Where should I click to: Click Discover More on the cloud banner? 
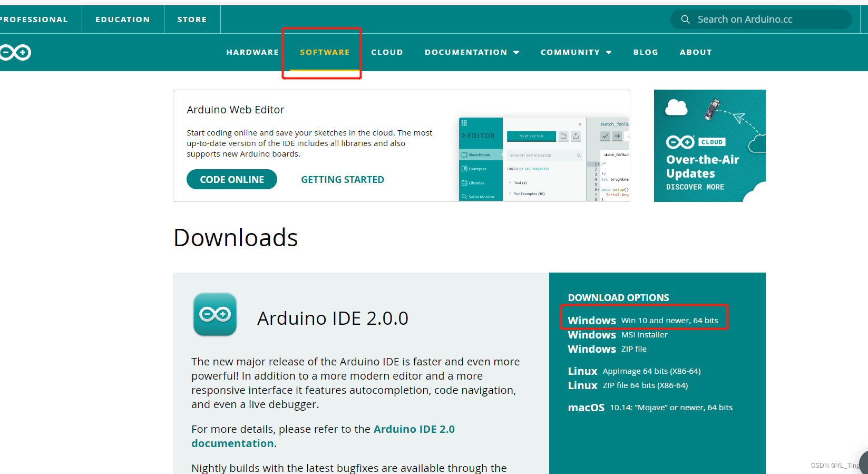coord(695,187)
